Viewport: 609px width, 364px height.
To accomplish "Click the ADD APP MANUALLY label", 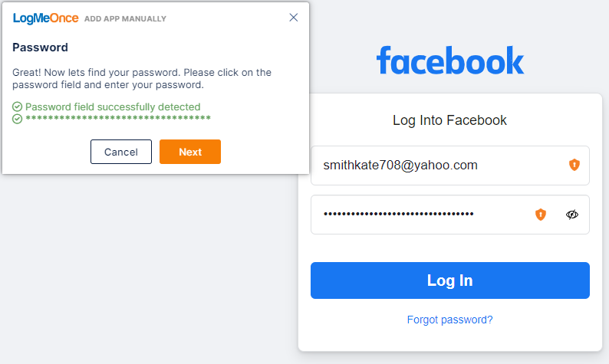I will [125, 19].
